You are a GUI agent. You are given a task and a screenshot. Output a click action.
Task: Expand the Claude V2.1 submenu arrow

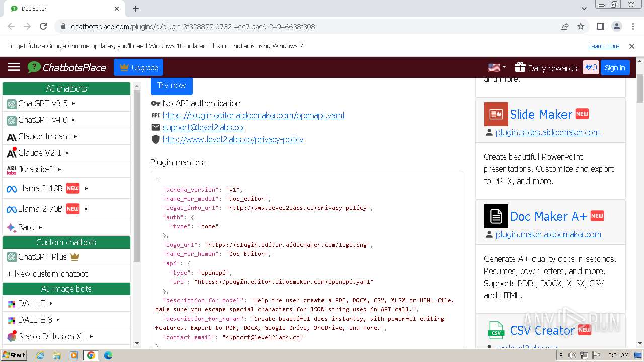68,153
